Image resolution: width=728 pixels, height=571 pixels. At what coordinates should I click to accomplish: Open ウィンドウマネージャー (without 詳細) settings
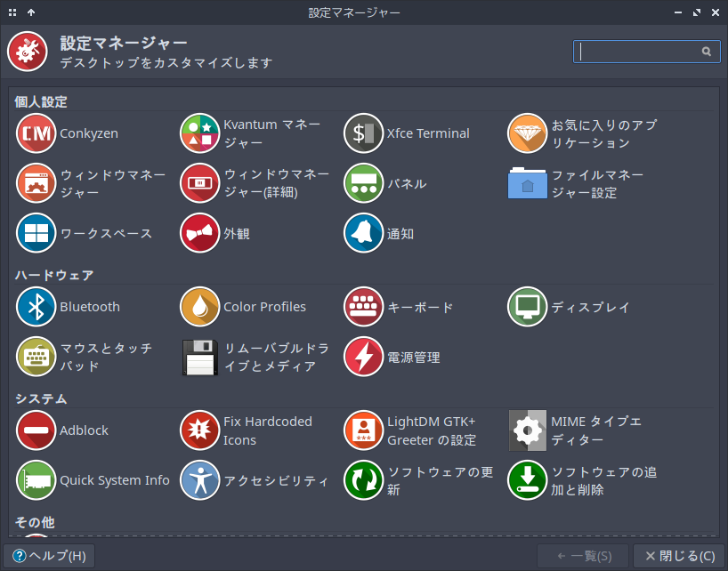tap(91, 183)
